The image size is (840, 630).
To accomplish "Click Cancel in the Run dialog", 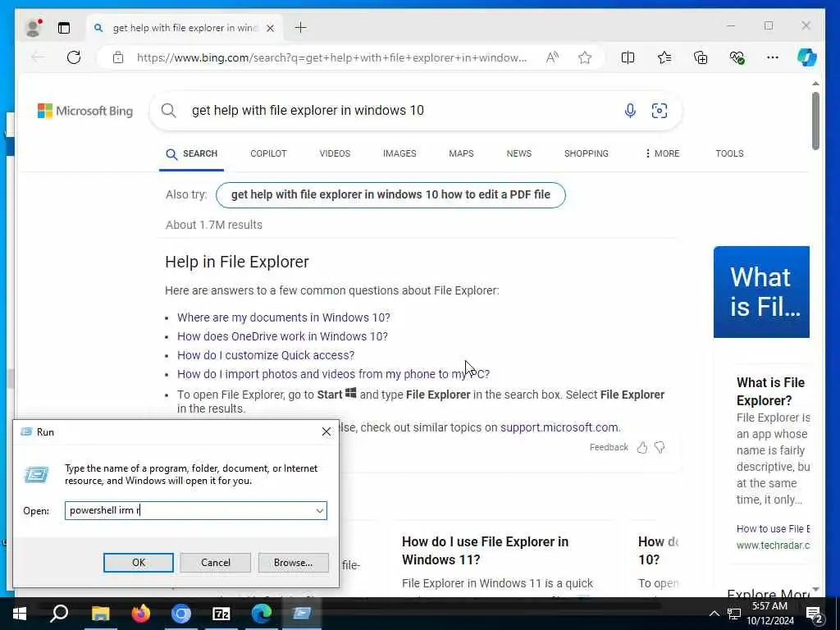I will point(216,563).
